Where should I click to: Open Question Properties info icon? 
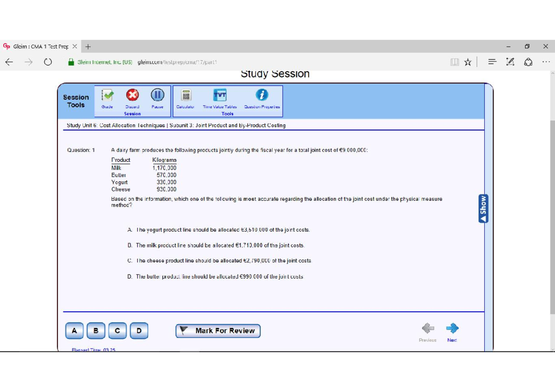pos(262,95)
